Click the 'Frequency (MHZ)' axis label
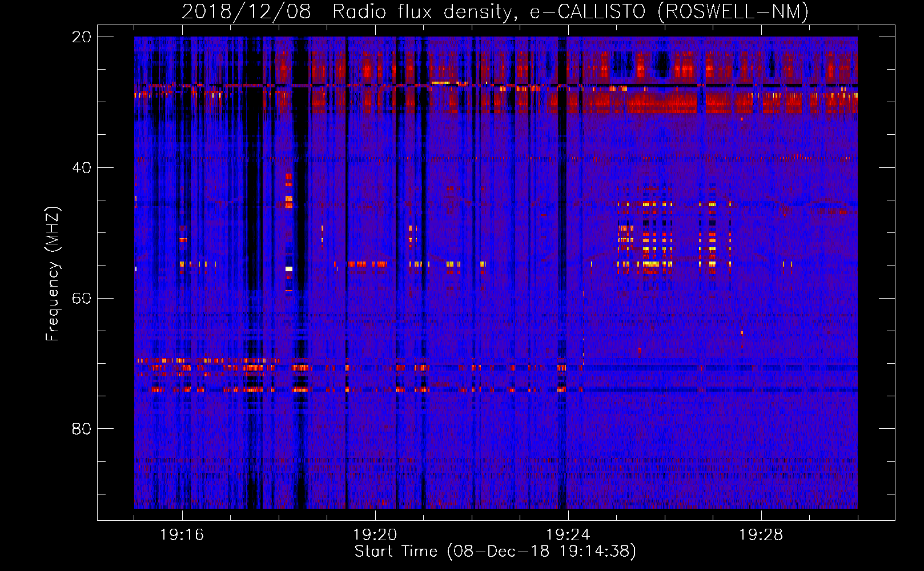The height and width of the screenshot is (571, 924). point(53,274)
